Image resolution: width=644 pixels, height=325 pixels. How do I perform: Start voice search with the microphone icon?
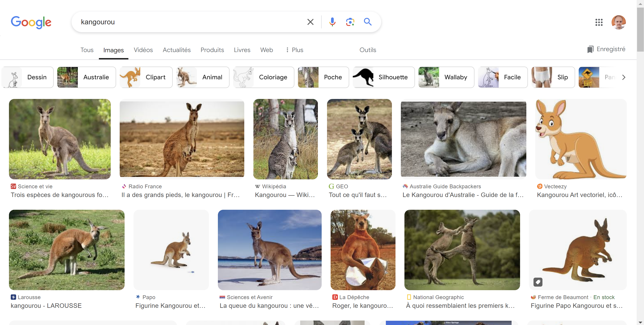[332, 22]
